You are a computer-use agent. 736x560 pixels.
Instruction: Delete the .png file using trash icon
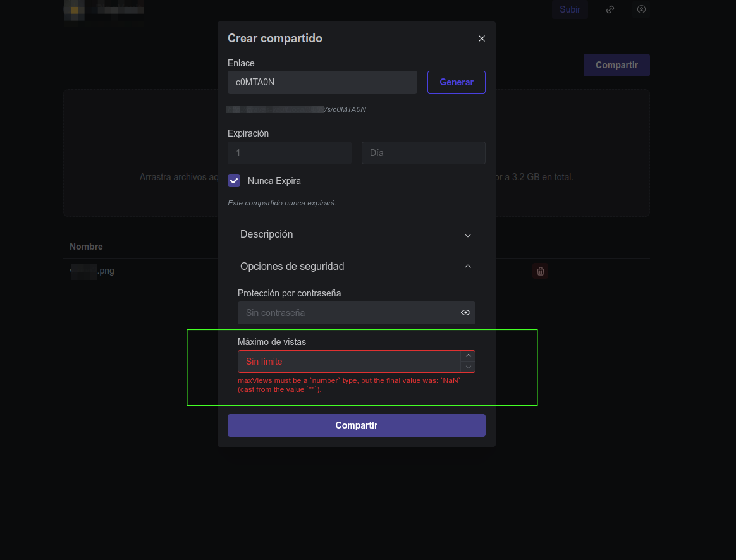(541, 271)
